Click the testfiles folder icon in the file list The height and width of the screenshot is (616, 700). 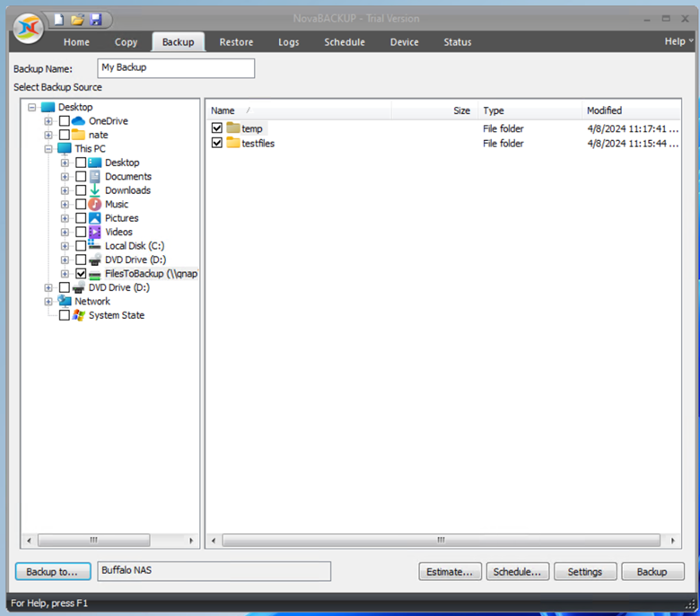click(233, 143)
